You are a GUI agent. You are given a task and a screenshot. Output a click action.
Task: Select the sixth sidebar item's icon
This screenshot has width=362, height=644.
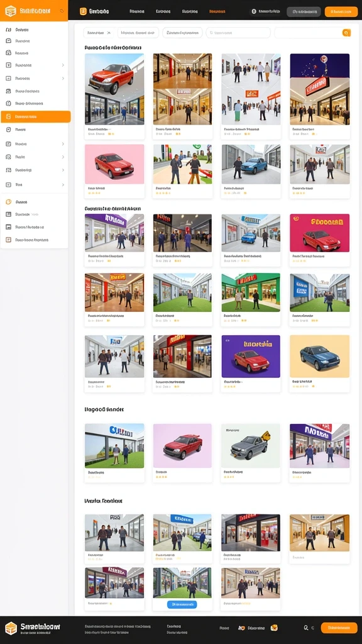(x=8, y=91)
